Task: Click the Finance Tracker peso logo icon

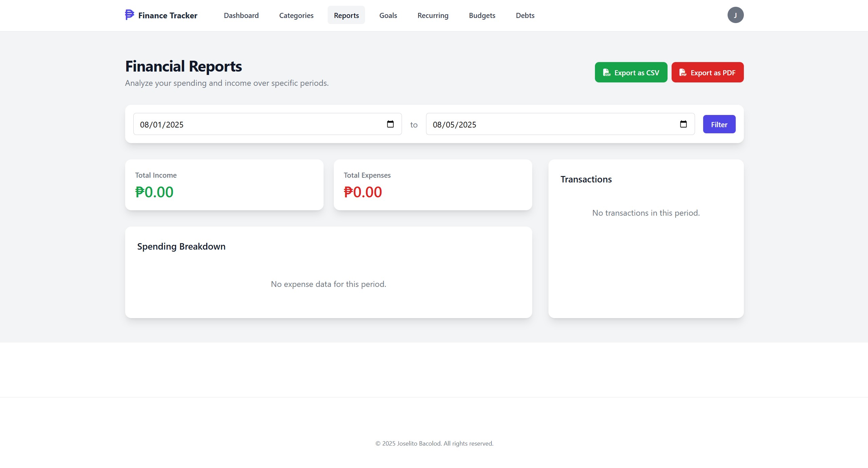Action: (x=129, y=15)
